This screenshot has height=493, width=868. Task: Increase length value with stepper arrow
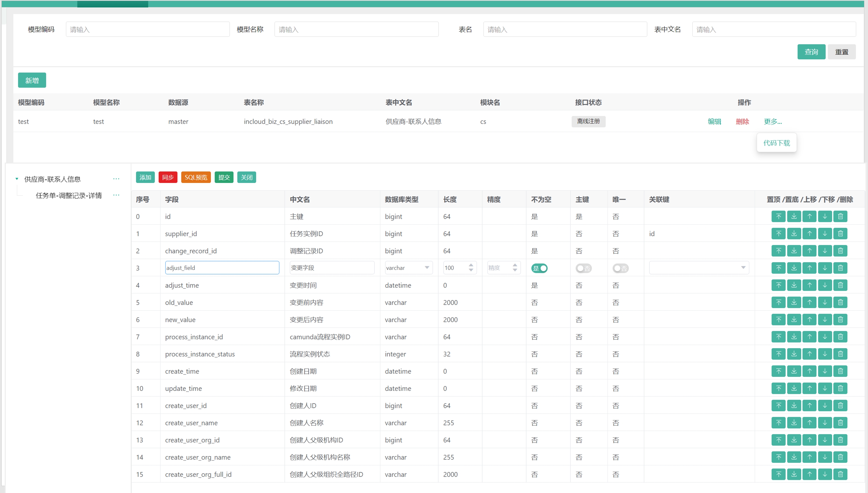point(471,265)
